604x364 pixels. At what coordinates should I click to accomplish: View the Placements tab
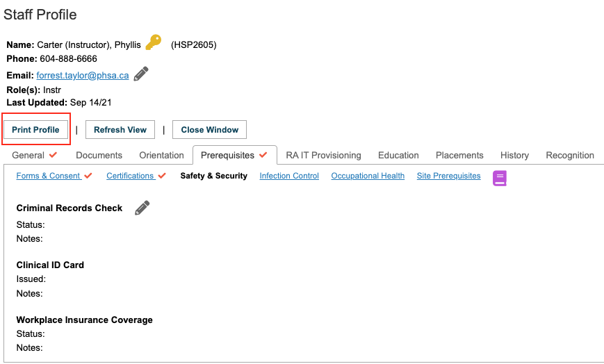pyautogui.click(x=459, y=155)
